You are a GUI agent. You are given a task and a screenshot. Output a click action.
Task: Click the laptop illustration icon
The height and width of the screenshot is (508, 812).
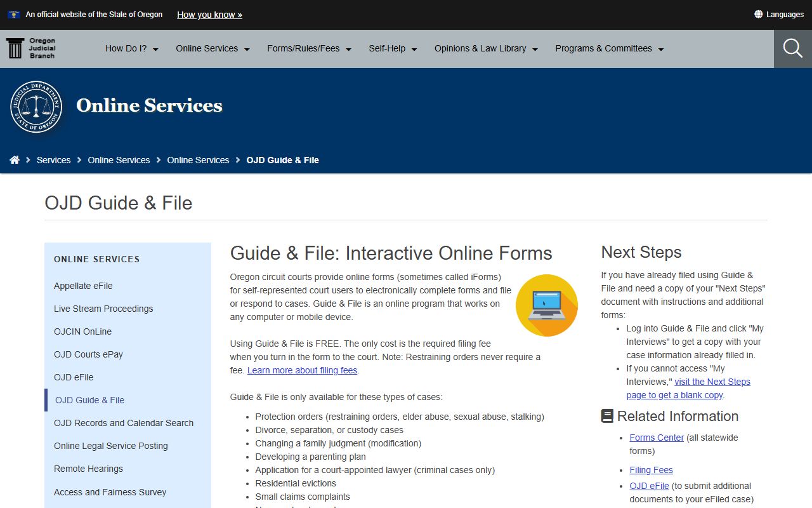coord(547,305)
